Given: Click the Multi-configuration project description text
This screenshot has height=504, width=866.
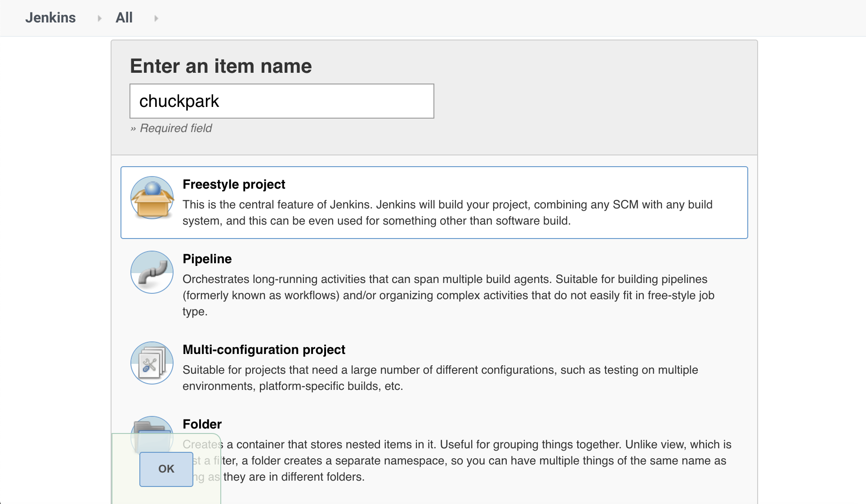Looking at the screenshot, I should pyautogui.click(x=440, y=378).
